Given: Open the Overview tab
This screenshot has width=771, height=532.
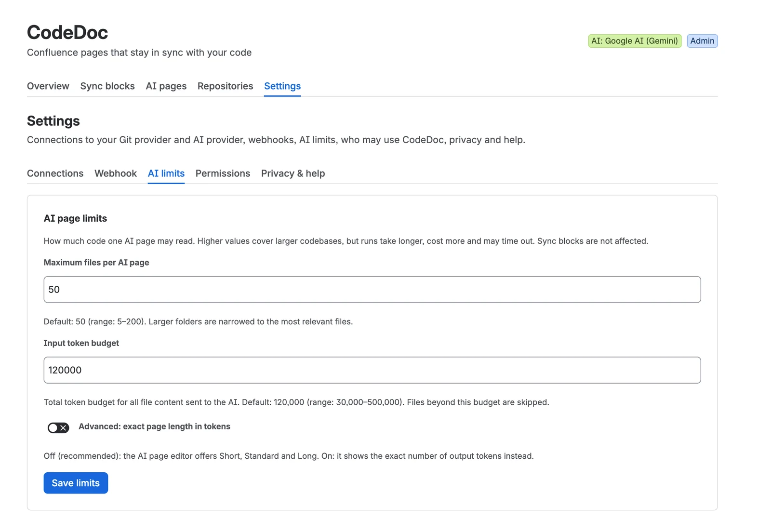Looking at the screenshot, I should click(48, 86).
